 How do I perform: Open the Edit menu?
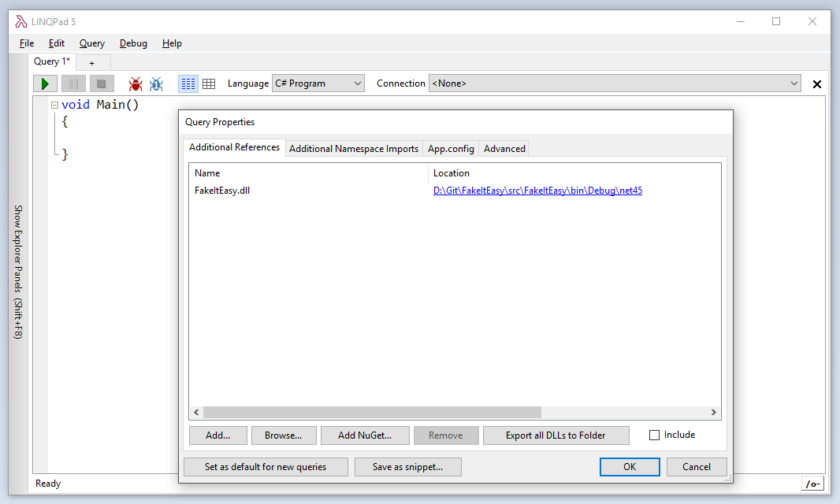56,43
